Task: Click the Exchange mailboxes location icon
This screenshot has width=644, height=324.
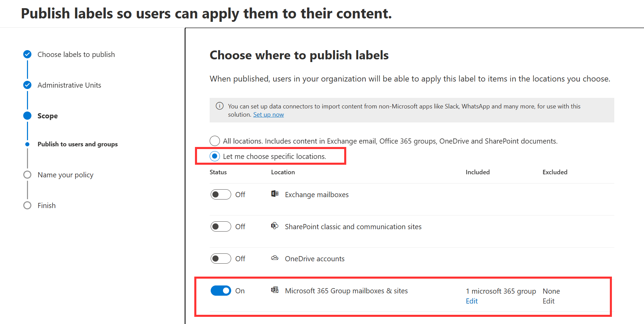Action: [275, 193]
